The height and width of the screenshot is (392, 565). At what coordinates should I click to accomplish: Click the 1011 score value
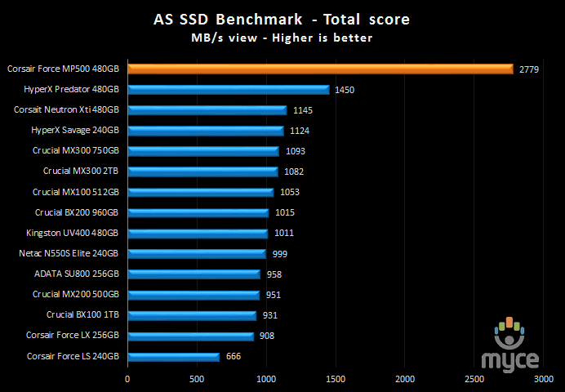pos(284,233)
